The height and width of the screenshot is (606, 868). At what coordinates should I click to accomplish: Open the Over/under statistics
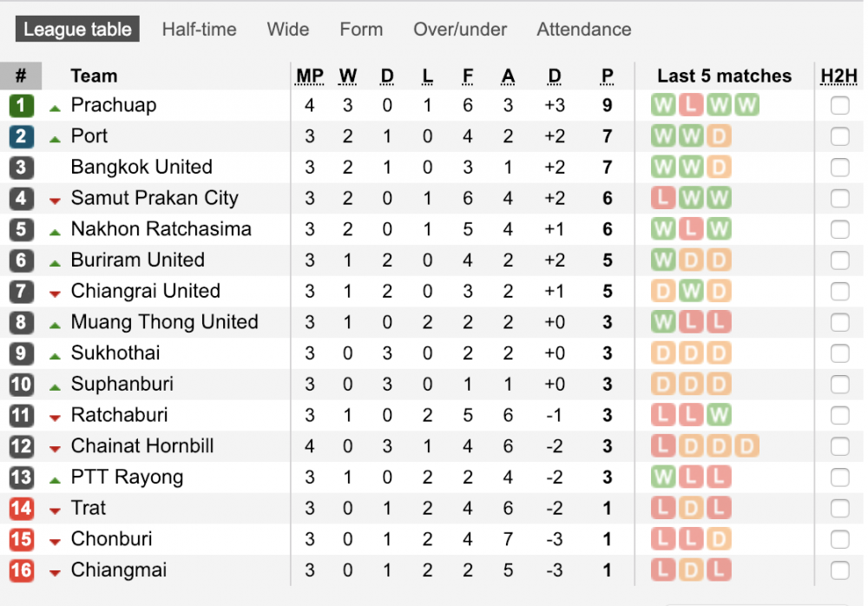click(x=460, y=29)
